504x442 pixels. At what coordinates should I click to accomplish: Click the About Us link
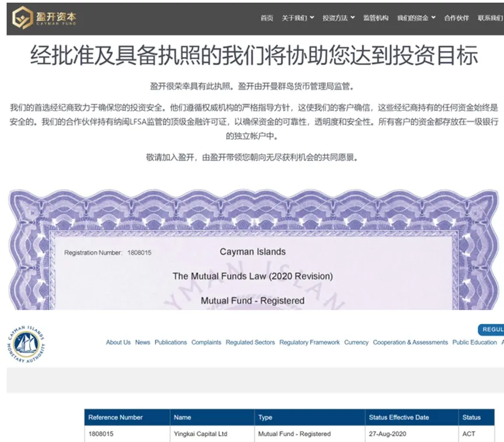click(x=118, y=342)
